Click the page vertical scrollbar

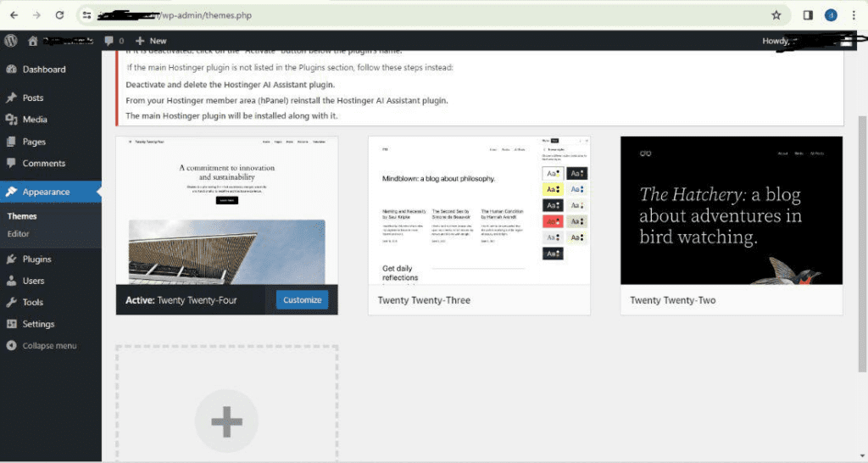click(x=862, y=243)
